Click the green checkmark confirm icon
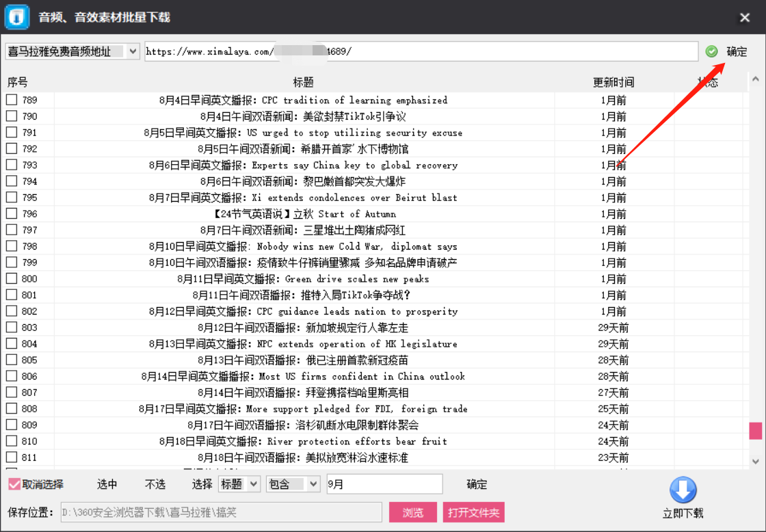This screenshot has width=766, height=532. pyautogui.click(x=712, y=51)
